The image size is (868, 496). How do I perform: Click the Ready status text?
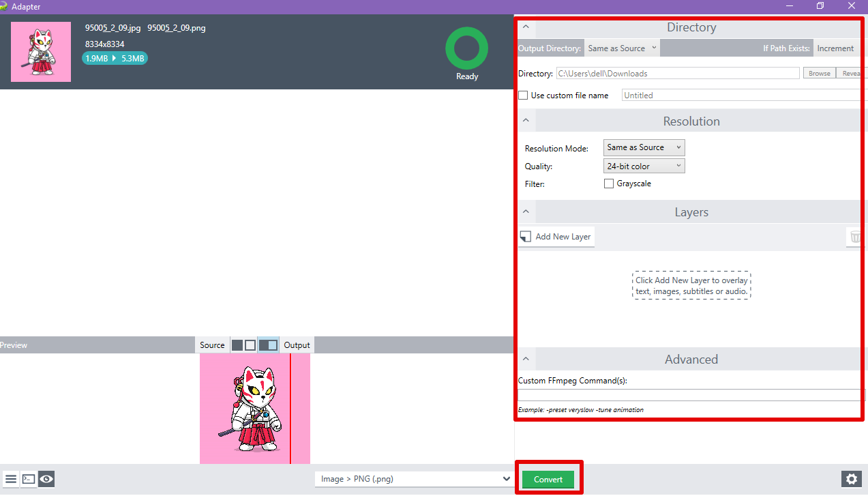pos(467,76)
